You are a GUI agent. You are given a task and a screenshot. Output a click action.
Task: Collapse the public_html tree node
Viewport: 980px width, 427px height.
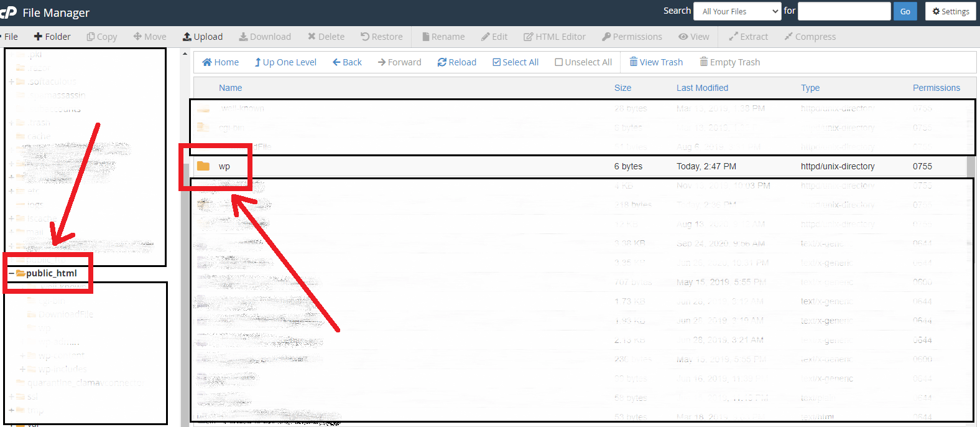pyautogui.click(x=11, y=273)
